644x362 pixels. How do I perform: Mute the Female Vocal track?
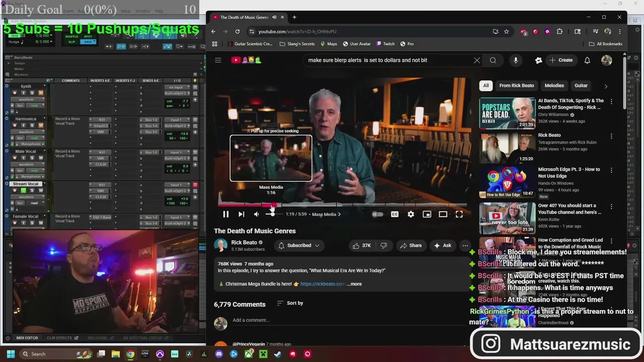(41, 223)
